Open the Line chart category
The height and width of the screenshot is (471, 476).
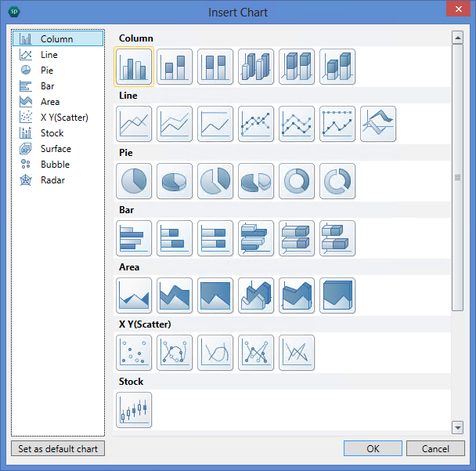coord(58,54)
